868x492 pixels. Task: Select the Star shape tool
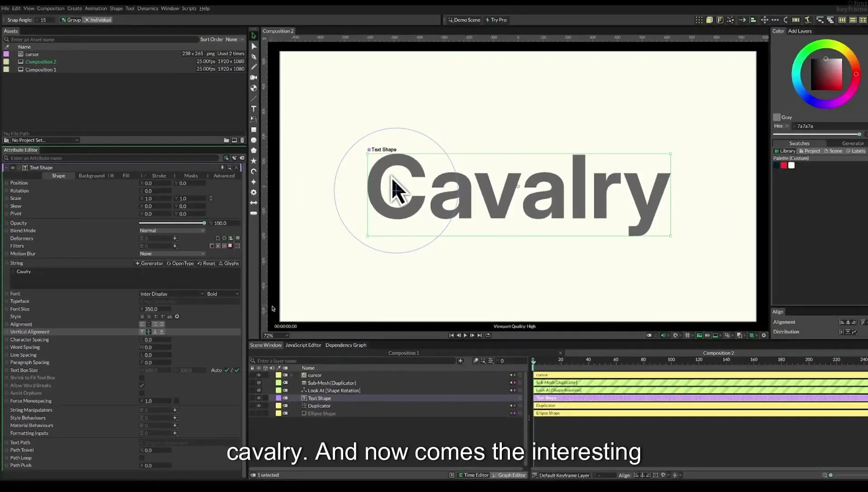pyautogui.click(x=254, y=161)
